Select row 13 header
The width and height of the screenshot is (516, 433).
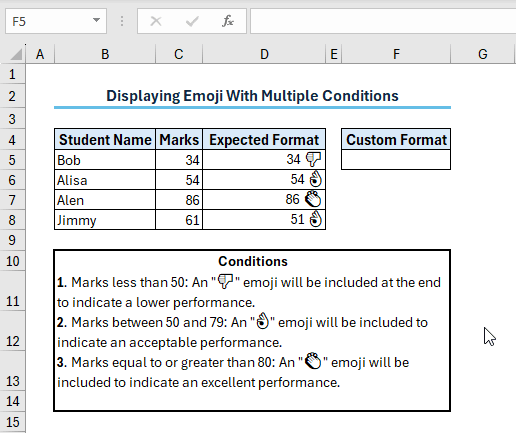[12, 371]
